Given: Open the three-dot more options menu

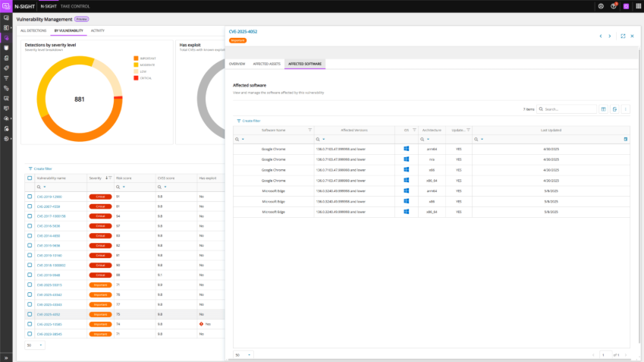Looking at the screenshot, I should 626,109.
